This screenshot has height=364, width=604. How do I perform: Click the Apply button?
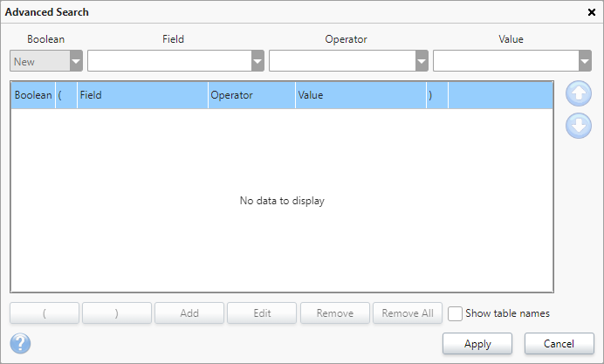tap(477, 344)
